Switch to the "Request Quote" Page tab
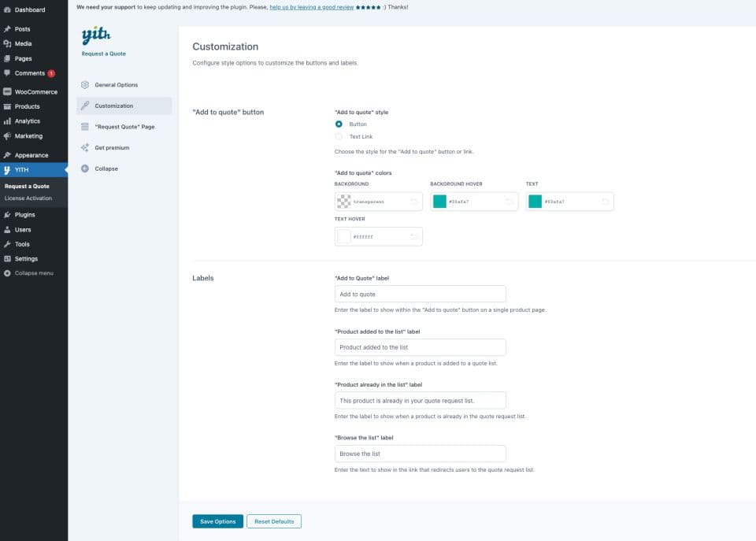The height and width of the screenshot is (541, 756). [124, 127]
